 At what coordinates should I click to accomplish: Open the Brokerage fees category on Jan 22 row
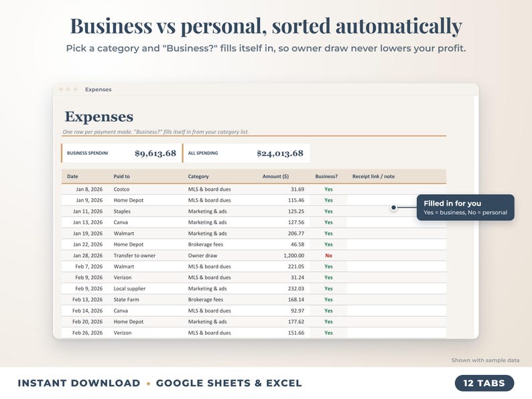pyautogui.click(x=205, y=244)
